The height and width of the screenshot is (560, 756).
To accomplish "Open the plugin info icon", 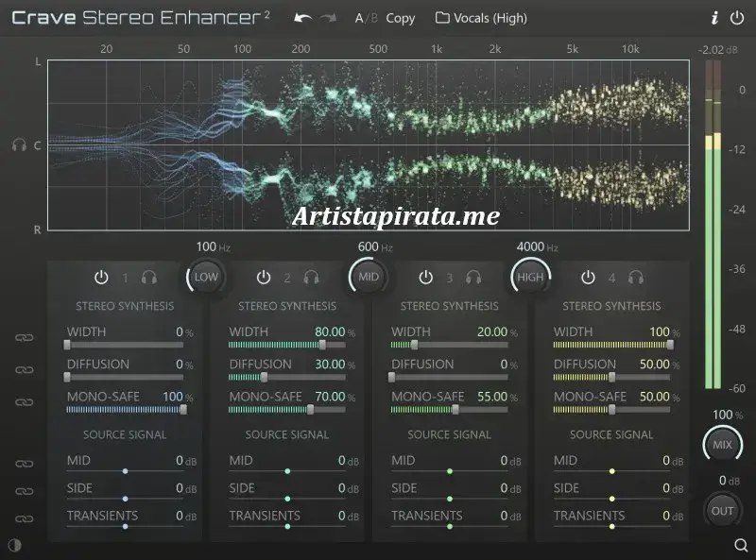I will point(714,18).
